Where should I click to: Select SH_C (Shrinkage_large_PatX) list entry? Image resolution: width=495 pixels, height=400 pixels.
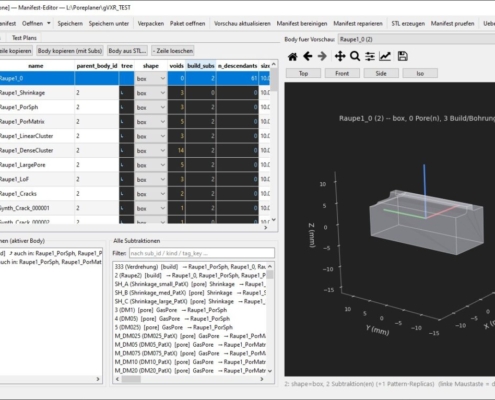[x=190, y=301]
